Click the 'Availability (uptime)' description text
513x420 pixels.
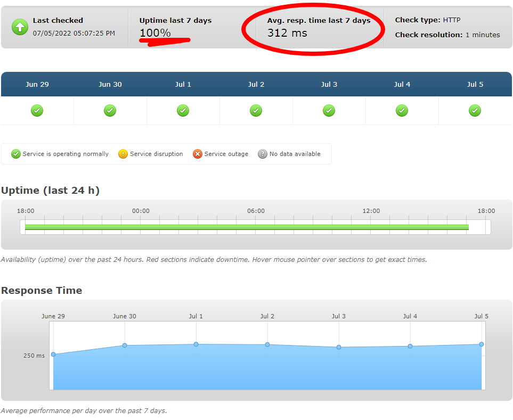click(214, 260)
